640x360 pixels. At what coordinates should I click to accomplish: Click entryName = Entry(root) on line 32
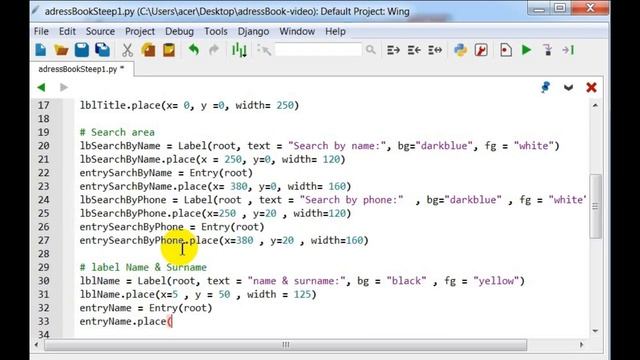point(146,308)
